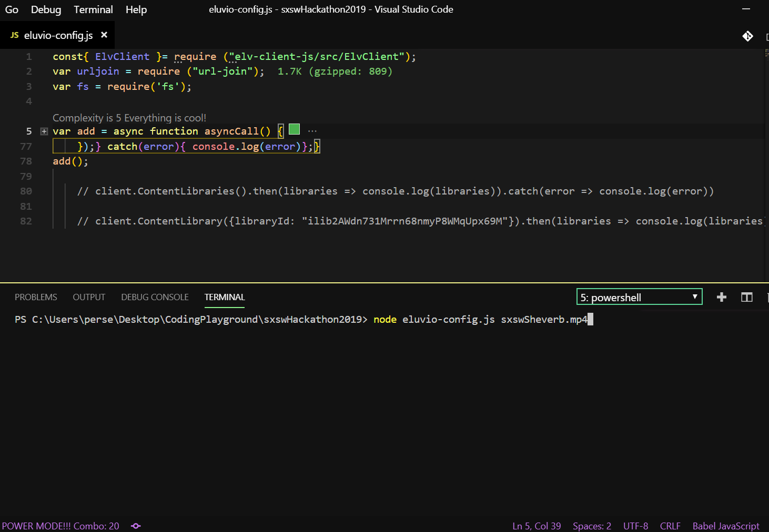This screenshot has width=769, height=532.
Task: Click inside the terminal command 'node eluvio-config.js'
Action: coord(434,320)
